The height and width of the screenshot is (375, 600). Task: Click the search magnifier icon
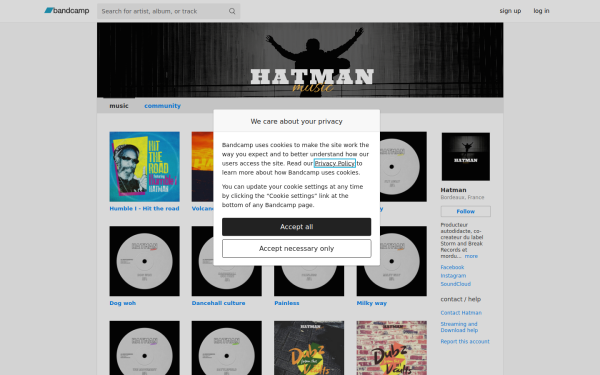232,11
